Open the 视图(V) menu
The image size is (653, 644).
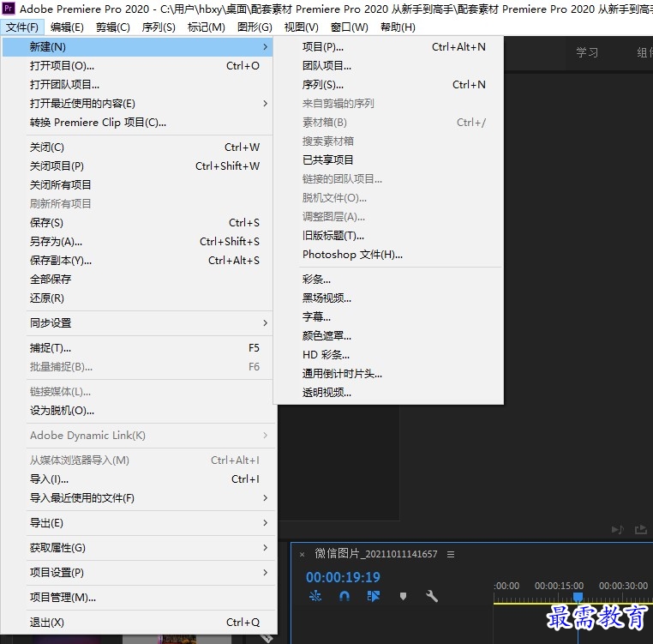[301, 27]
